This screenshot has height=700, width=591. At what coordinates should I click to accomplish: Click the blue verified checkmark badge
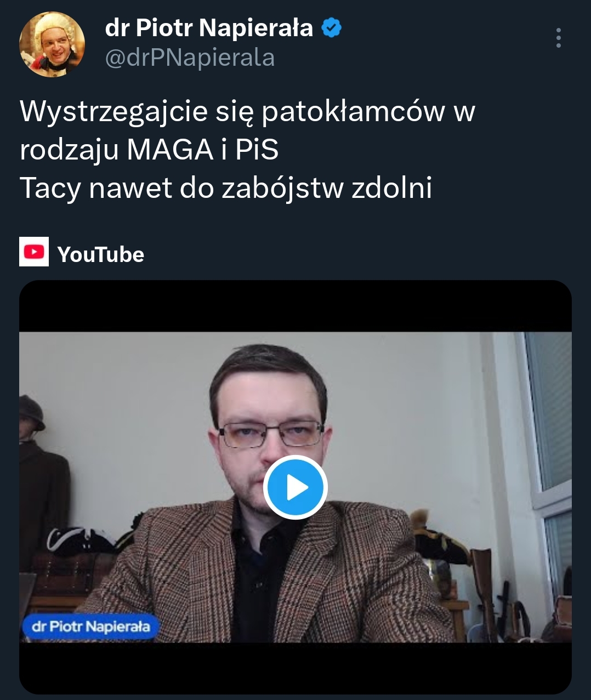click(331, 27)
